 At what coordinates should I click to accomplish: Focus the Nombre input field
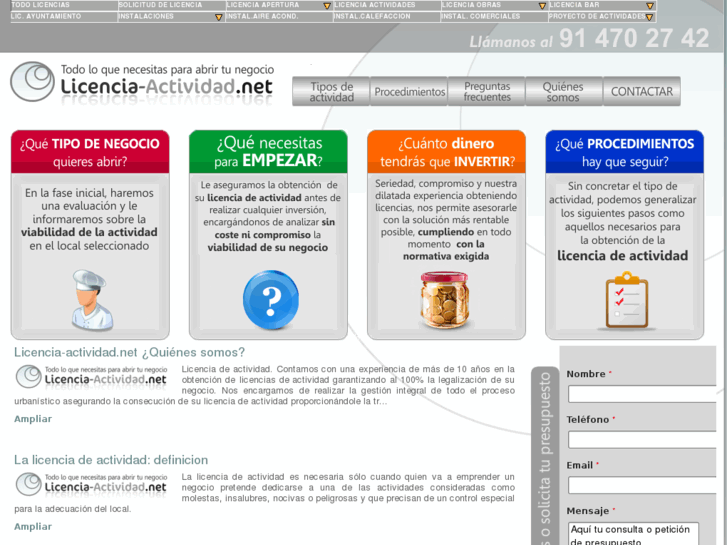[x=643, y=394]
